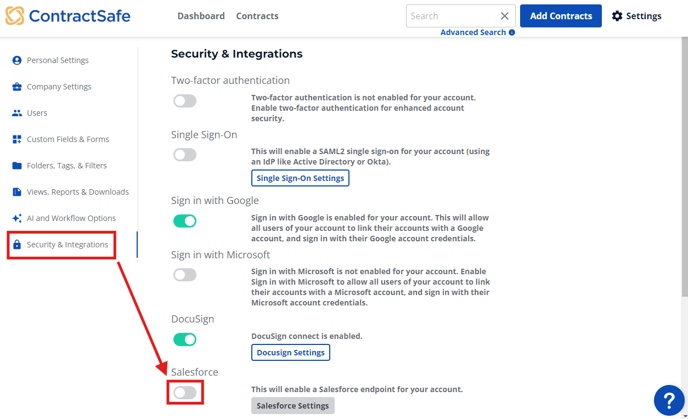Select the Company Settings briefcase icon
Viewport: 688px width, 419px height.
click(x=17, y=86)
